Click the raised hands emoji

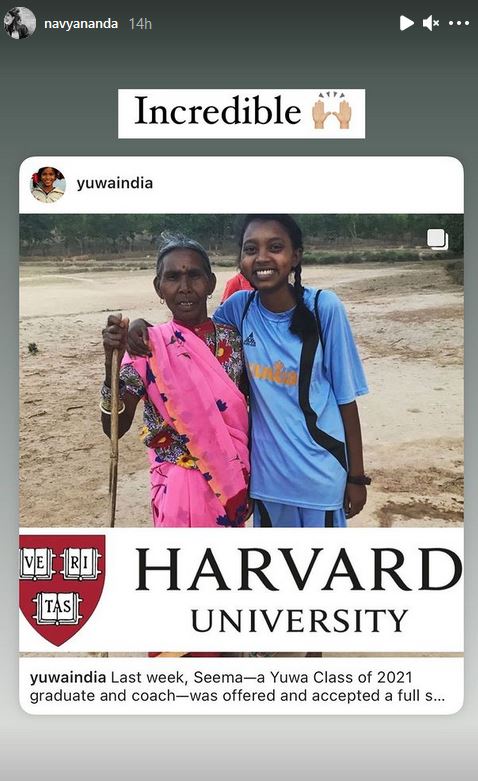tap(332, 111)
